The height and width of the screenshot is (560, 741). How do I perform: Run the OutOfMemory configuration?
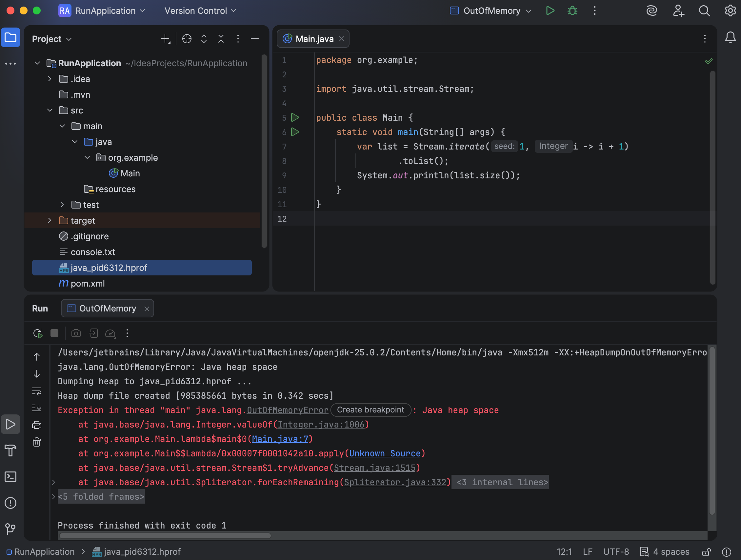click(x=550, y=11)
